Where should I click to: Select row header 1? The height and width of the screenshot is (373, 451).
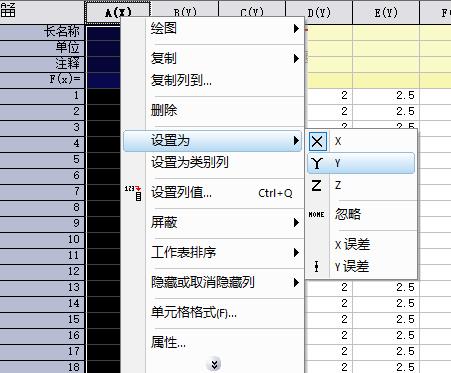pyautogui.click(x=42, y=96)
